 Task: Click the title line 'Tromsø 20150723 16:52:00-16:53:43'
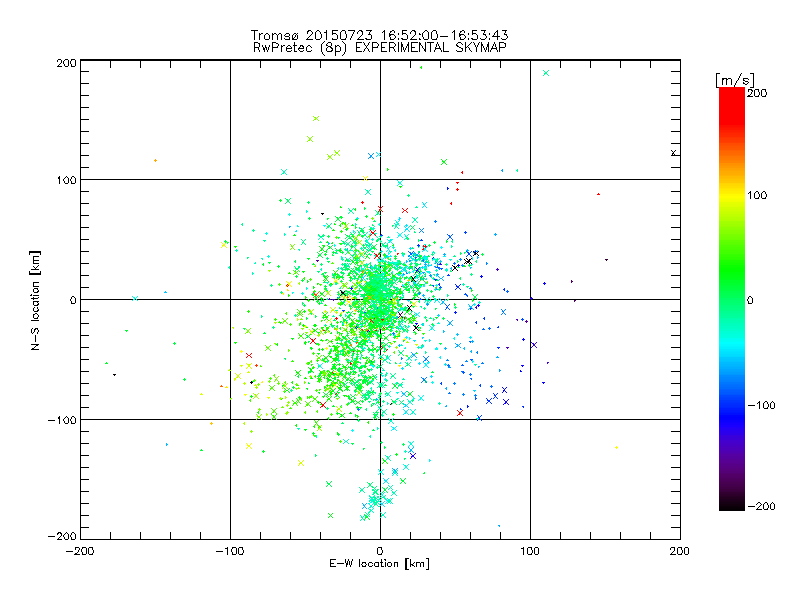[x=379, y=35]
